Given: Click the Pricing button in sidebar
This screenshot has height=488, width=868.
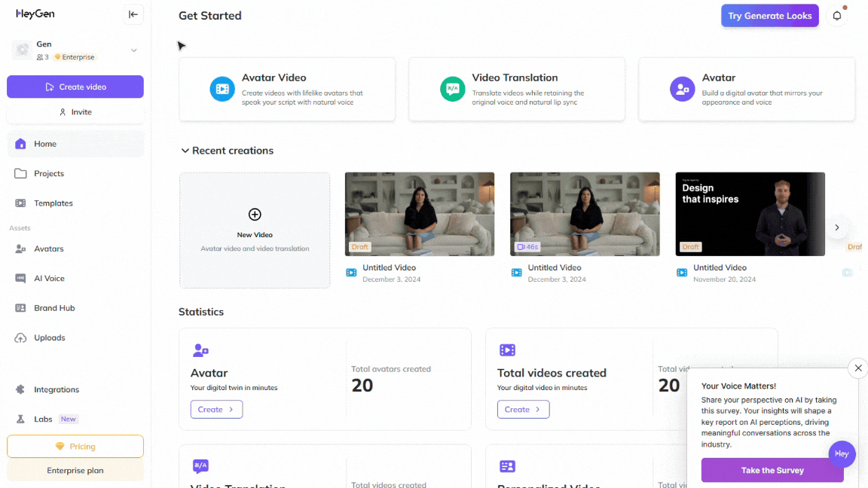Looking at the screenshot, I should click(75, 447).
